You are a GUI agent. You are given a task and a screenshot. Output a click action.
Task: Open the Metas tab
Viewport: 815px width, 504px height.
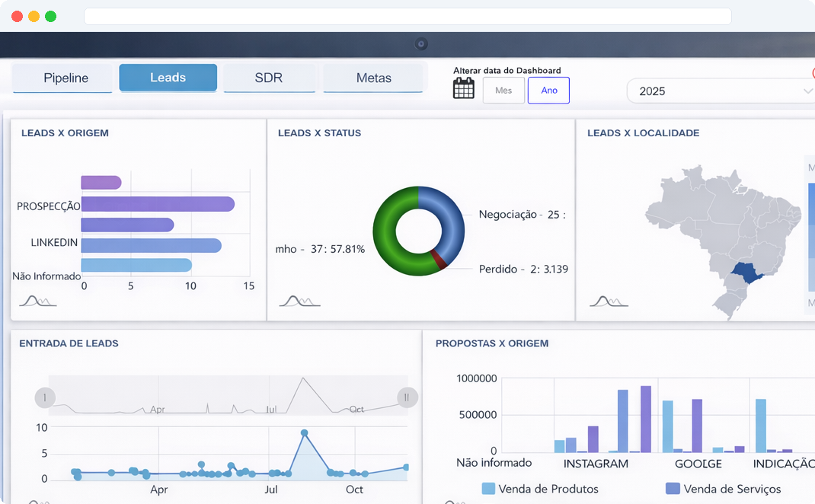coord(373,78)
